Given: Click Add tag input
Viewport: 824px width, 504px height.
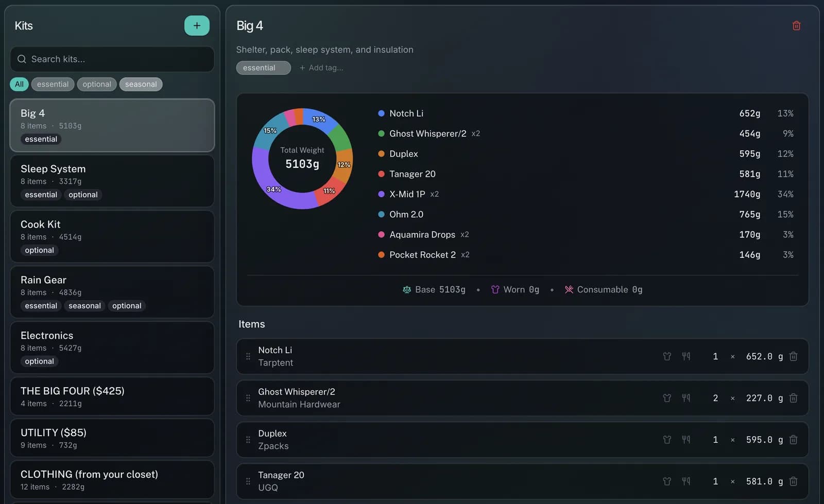Looking at the screenshot, I should 325,68.
